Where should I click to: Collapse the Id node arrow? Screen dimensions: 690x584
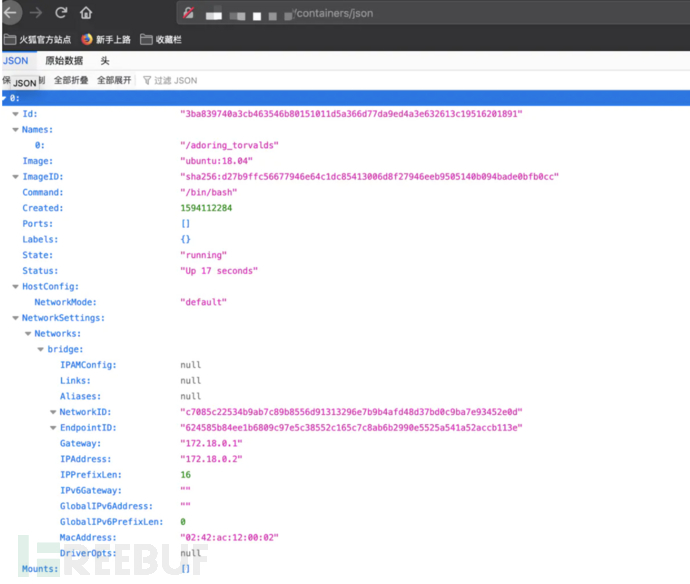click(x=15, y=114)
